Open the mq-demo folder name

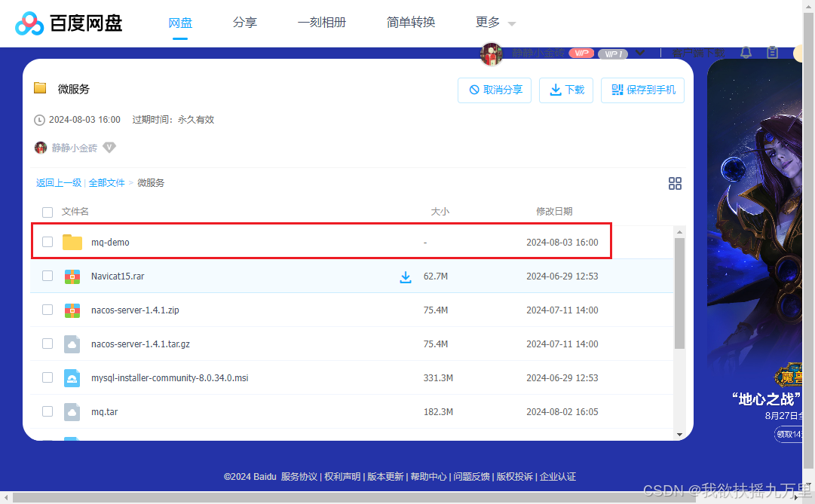(110, 242)
